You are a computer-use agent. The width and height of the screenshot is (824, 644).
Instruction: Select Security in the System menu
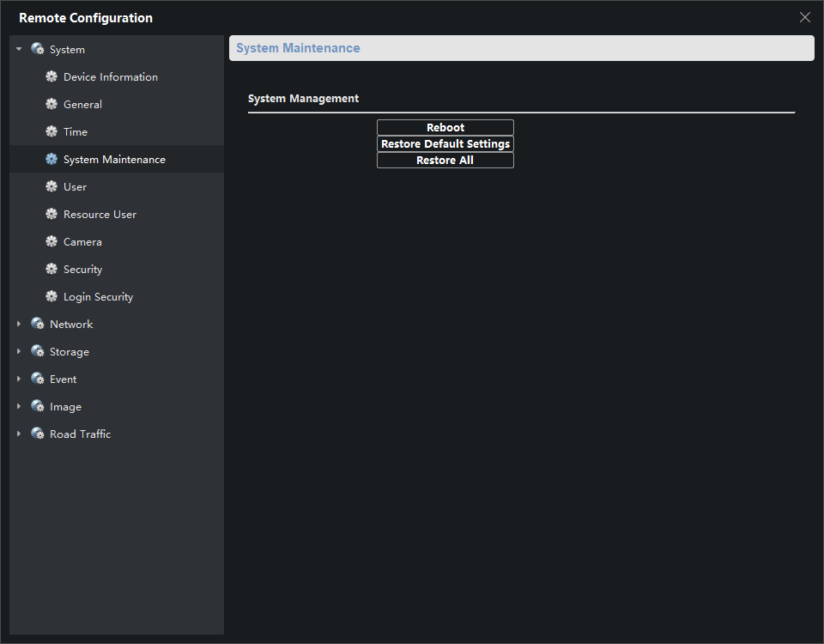click(x=82, y=270)
